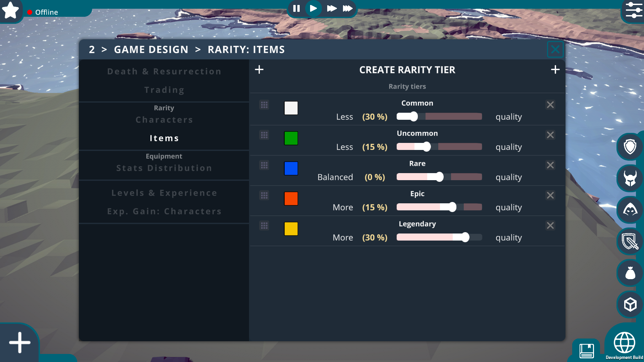Click the CREATE RARITY TIER heading
Screen dimensions: 644x362
coord(407,70)
